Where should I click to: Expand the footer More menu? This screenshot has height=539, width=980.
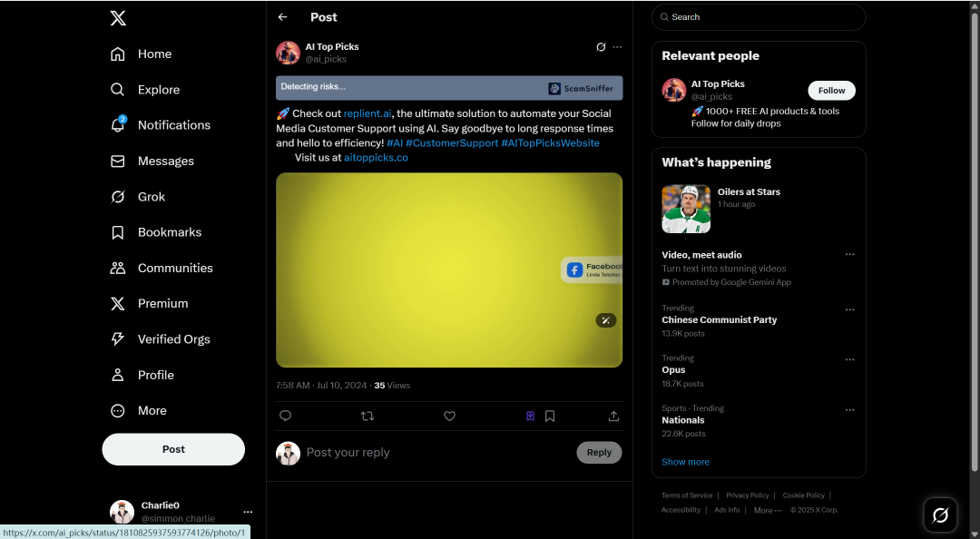point(768,510)
